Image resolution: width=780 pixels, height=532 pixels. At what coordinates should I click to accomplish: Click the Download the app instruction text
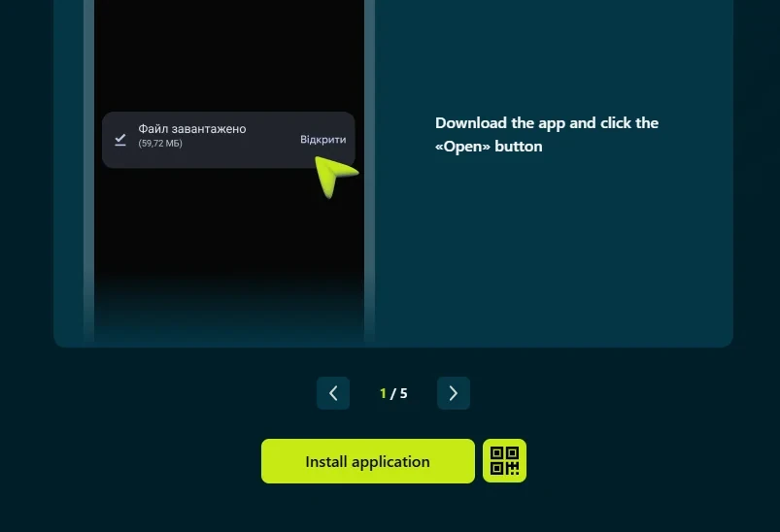click(547, 134)
